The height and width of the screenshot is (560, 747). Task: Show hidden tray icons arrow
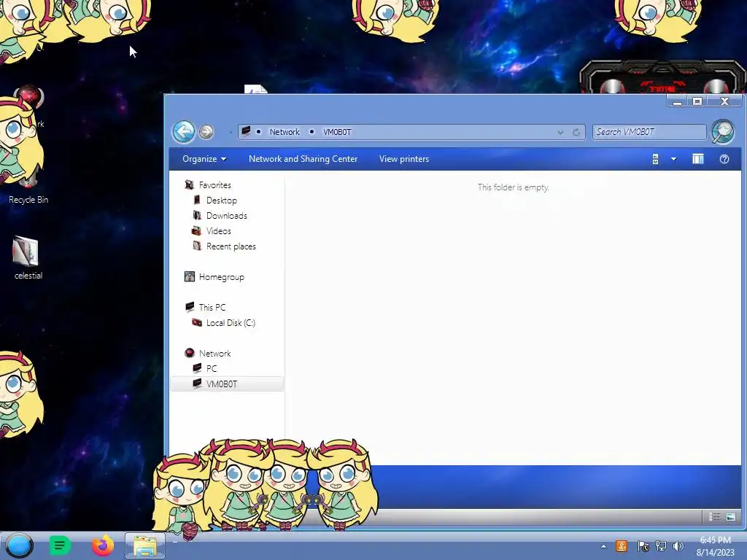[603, 546]
